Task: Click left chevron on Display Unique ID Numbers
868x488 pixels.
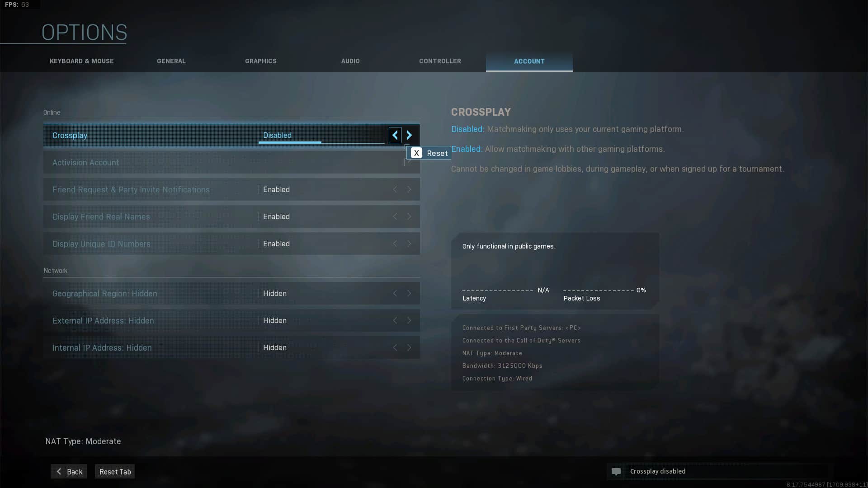Action: tap(395, 243)
